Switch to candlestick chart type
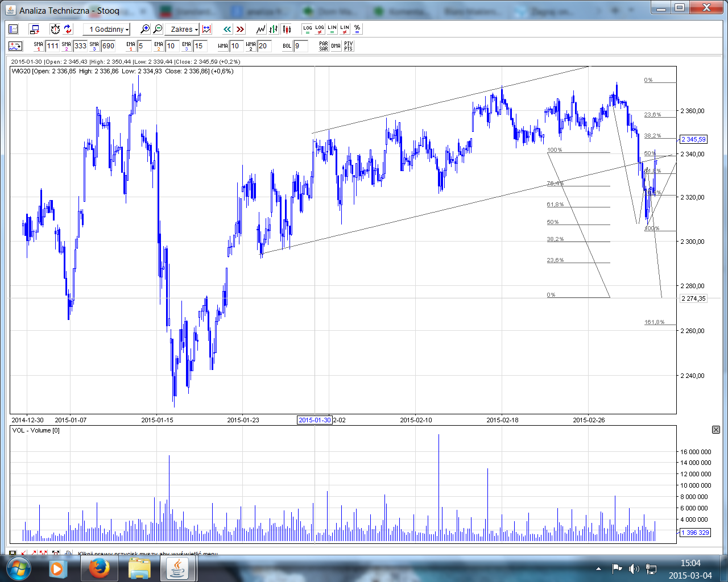728x582 pixels. click(x=286, y=29)
